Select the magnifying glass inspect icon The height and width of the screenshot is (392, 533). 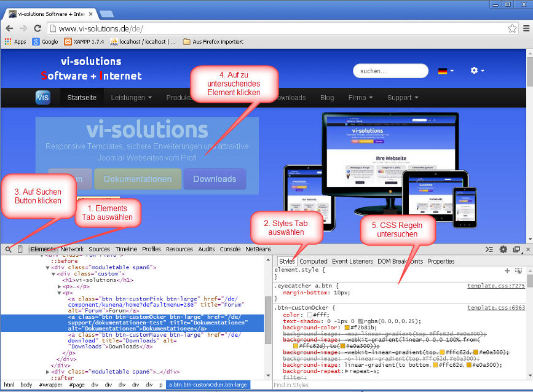click(9, 248)
